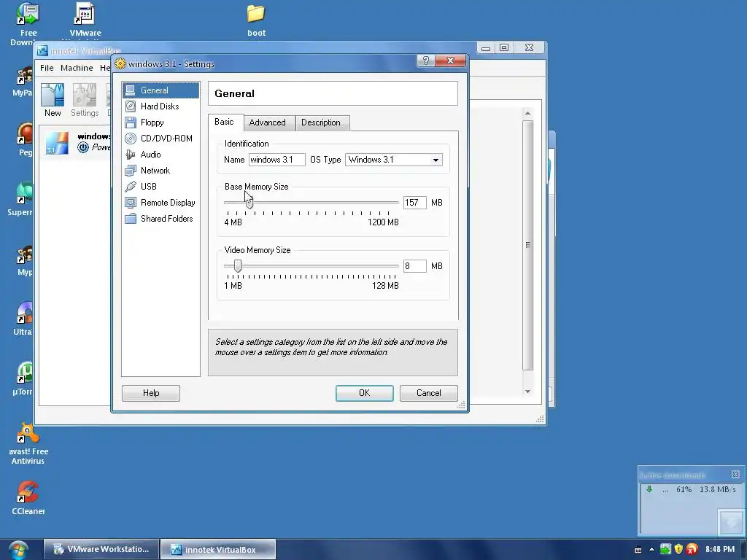Open the µTorrent desktop shortcut

[24, 378]
